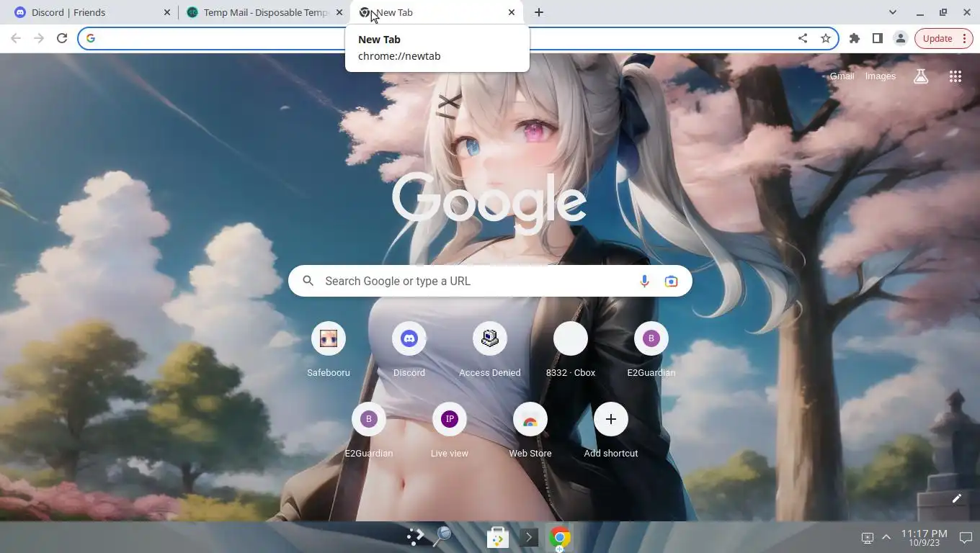The image size is (980, 553).
Task: Open the Web Store shortcut
Action: tap(530, 431)
